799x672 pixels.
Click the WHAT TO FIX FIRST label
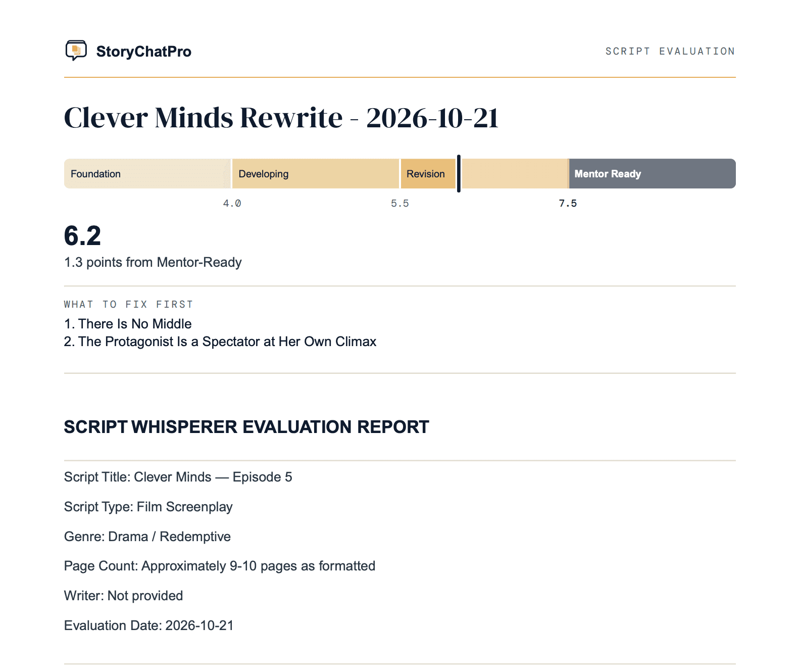(128, 304)
